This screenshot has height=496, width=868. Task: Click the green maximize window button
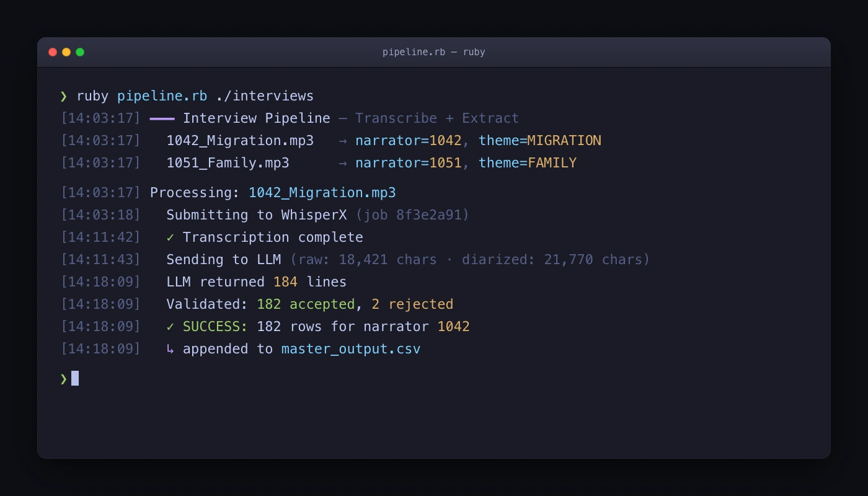[x=80, y=52]
